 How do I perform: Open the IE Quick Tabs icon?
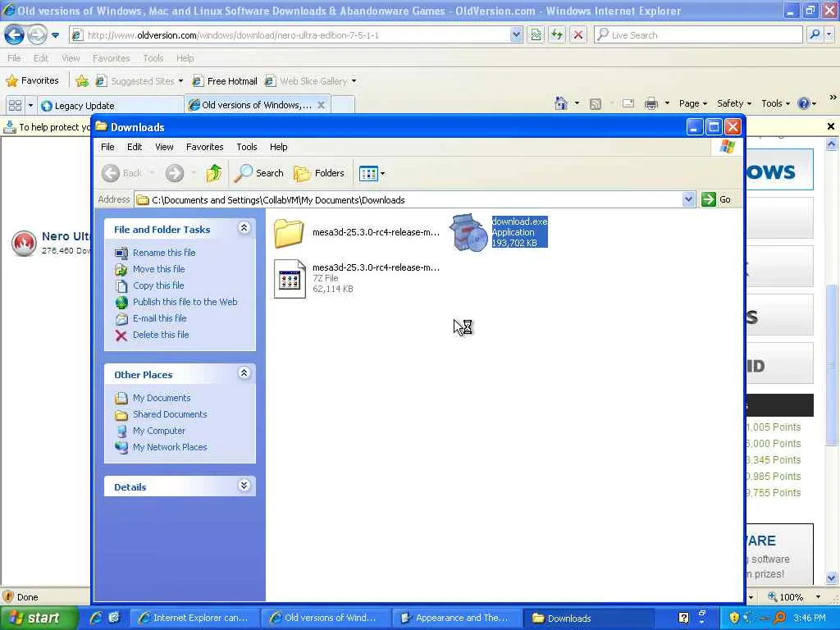point(15,106)
